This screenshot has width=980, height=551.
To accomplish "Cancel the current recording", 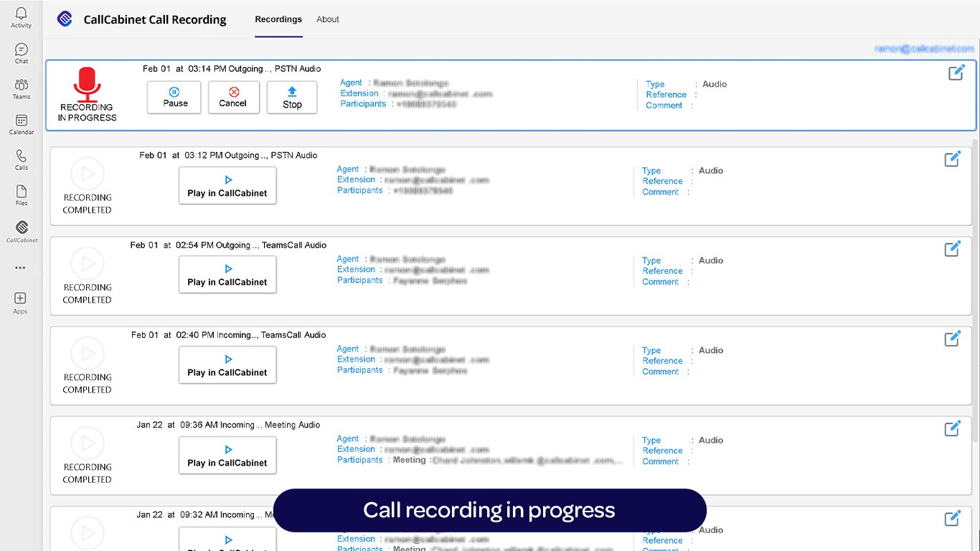I will pyautogui.click(x=233, y=97).
